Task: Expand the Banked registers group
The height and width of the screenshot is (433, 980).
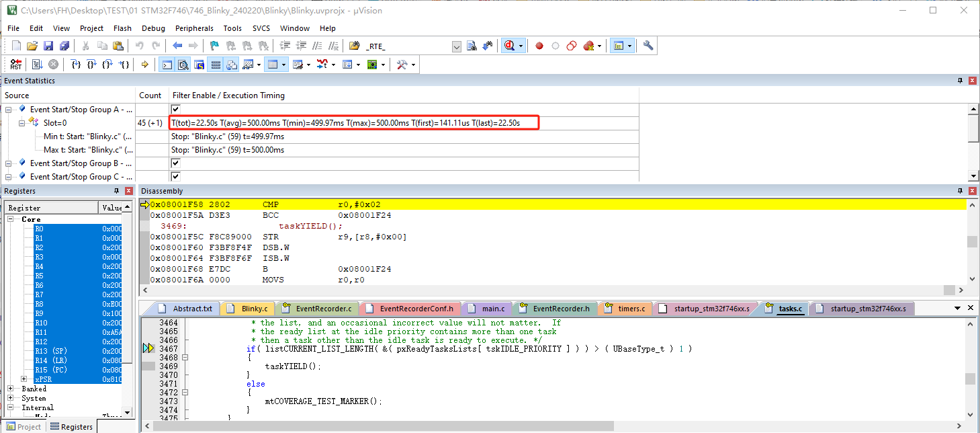Action: tap(11, 389)
